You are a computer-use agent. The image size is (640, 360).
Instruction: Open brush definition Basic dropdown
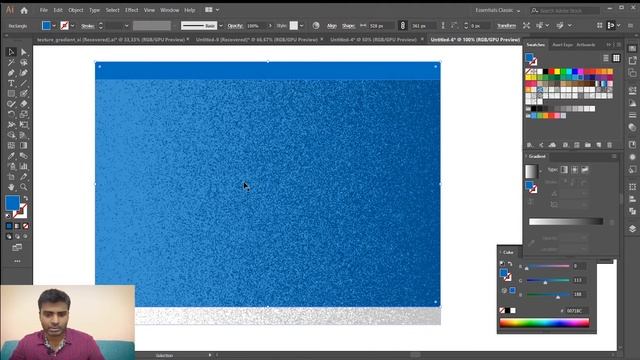pos(221,26)
